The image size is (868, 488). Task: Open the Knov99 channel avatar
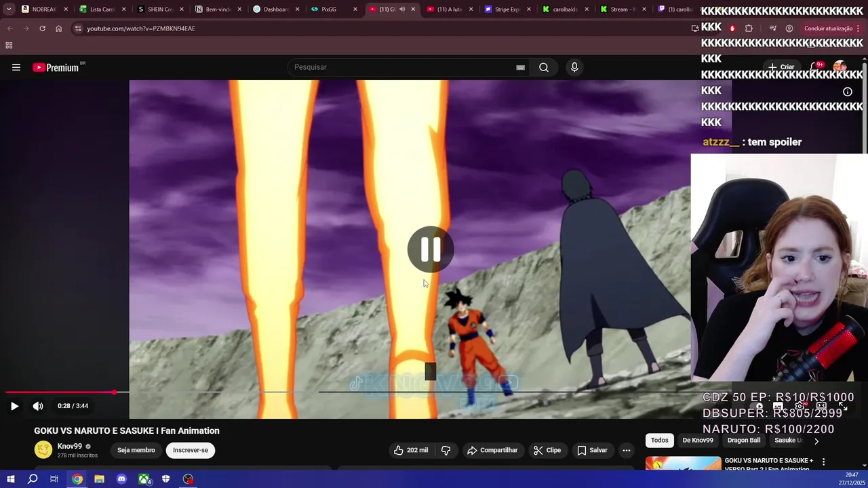(x=43, y=450)
